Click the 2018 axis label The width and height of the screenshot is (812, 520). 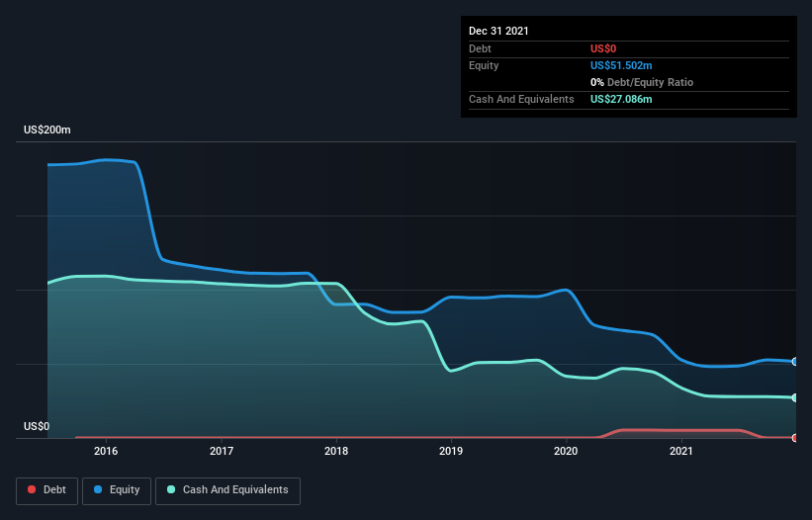336,451
